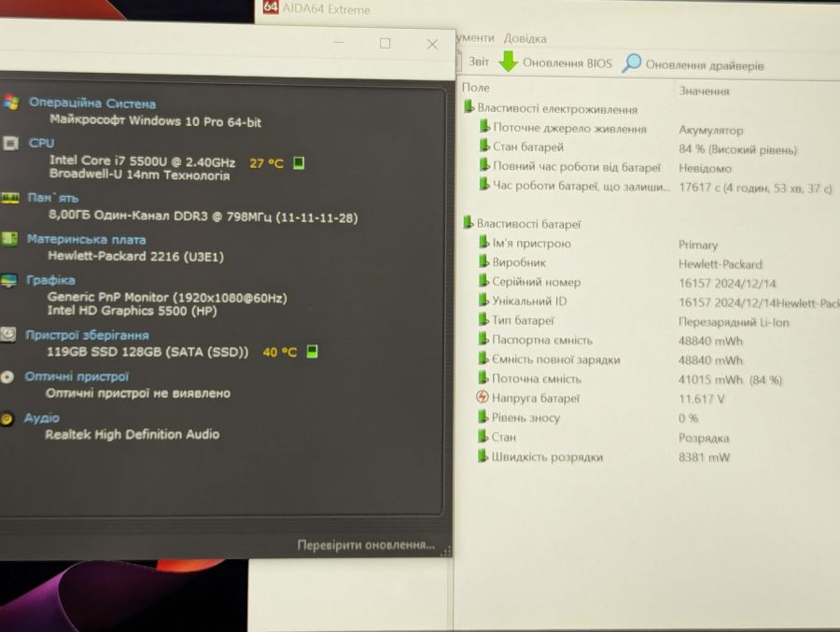Click icon next to Ємність повної зарядки

click(483, 358)
